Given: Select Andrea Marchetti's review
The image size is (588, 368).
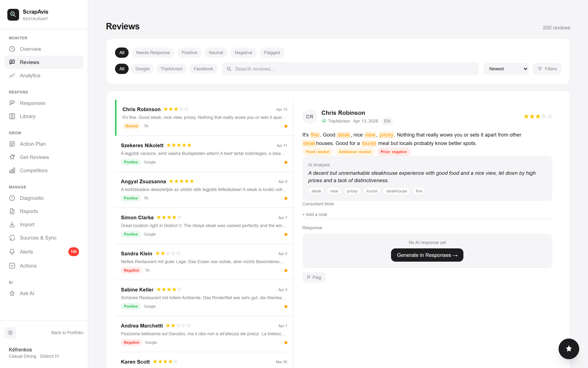Looking at the screenshot, I should point(204,334).
